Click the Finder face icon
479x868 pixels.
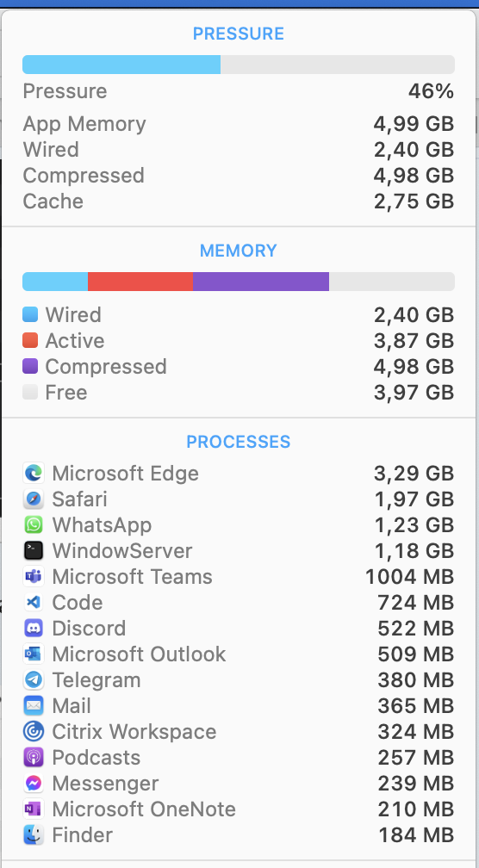pyautogui.click(x=34, y=834)
